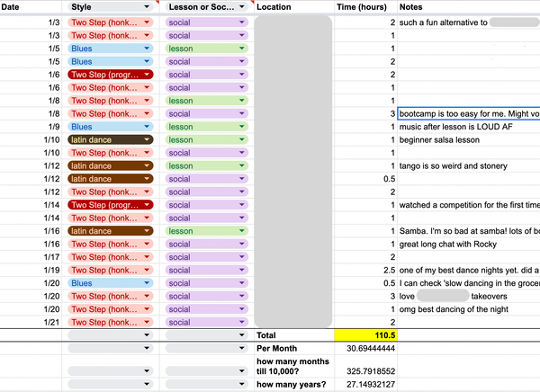Open the latin dance dropdown beside tango note
Screen dimensions: 540x392
click(147, 166)
